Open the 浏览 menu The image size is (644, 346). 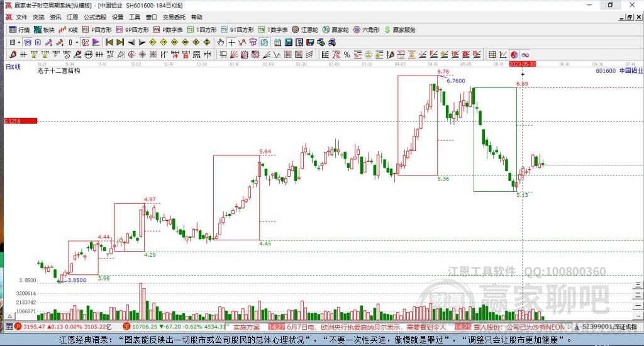tap(38, 17)
